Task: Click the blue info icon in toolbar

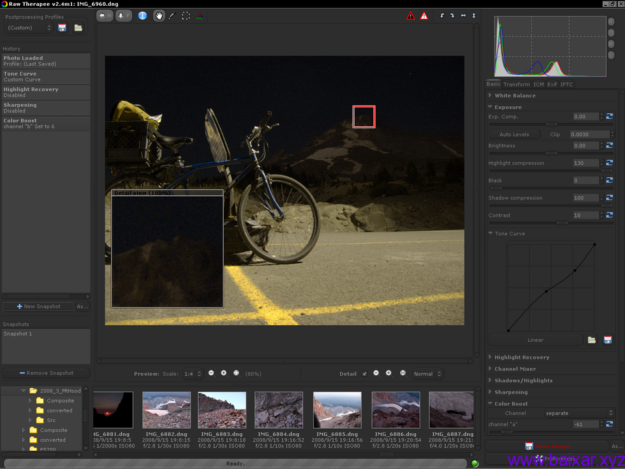Action: coord(142,16)
